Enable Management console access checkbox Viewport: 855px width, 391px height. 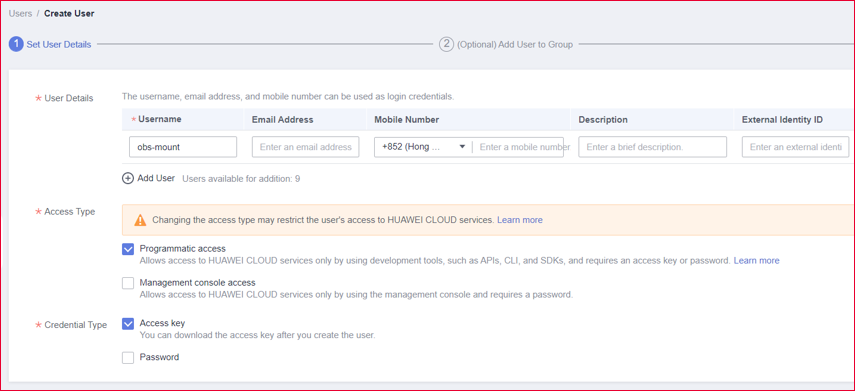128,284
